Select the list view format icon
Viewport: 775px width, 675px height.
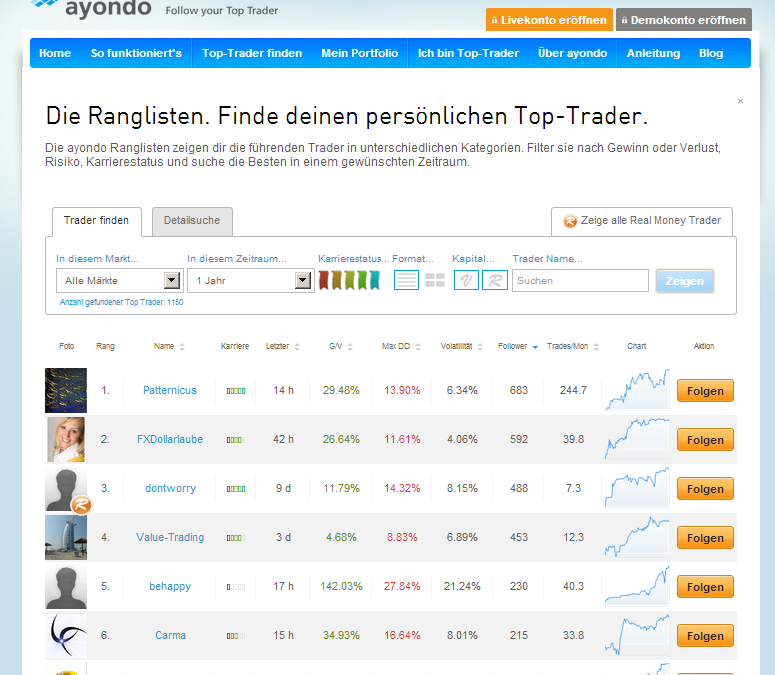coord(406,280)
